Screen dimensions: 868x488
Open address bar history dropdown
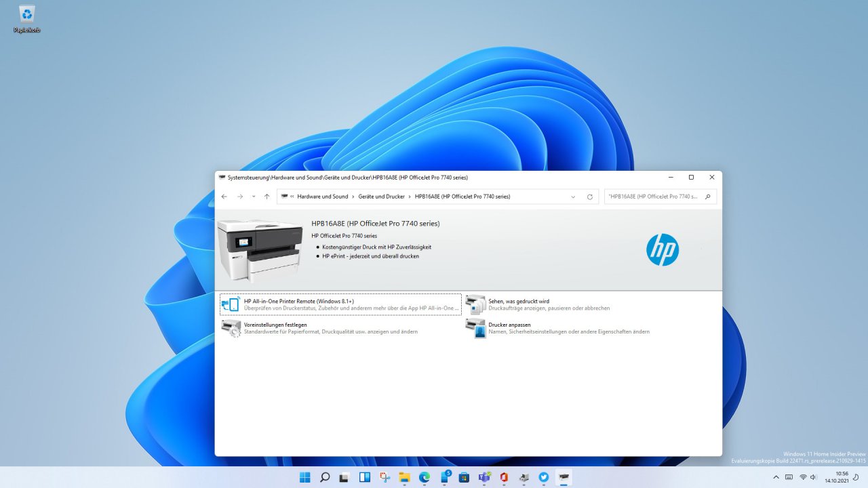pyautogui.click(x=573, y=197)
